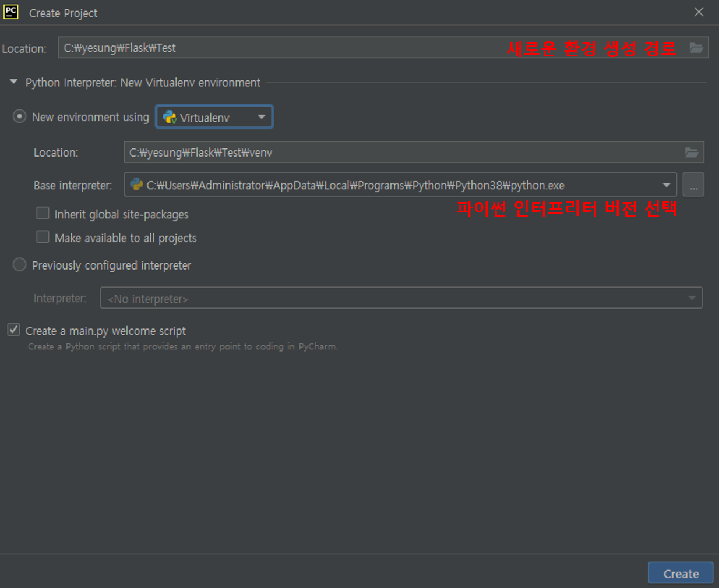Image resolution: width=719 pixels, height=588 pixels.
Task: Open the Virtualenv environment type dropdown
Action: [x=214, y=117]
